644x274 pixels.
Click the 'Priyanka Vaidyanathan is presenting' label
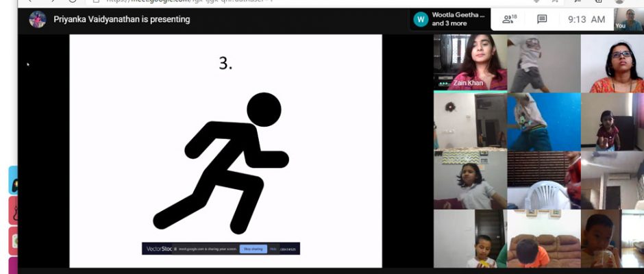click(x=121, y=19)
